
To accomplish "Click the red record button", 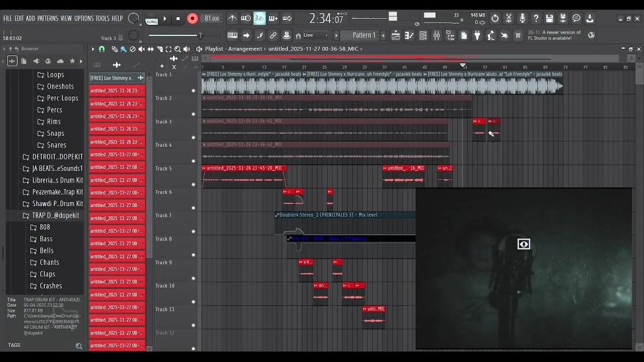I will click(x=192, y=19).
